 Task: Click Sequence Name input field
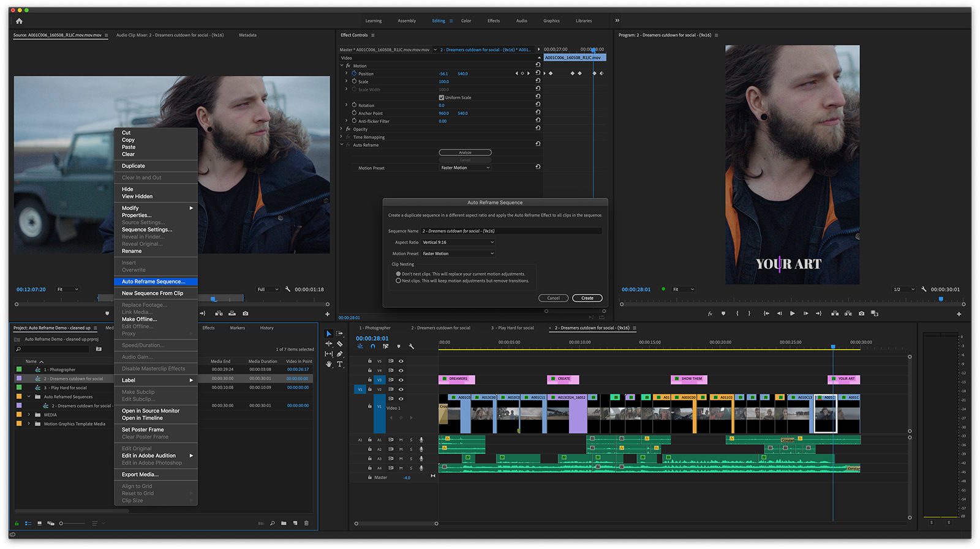tap(511, 231)
